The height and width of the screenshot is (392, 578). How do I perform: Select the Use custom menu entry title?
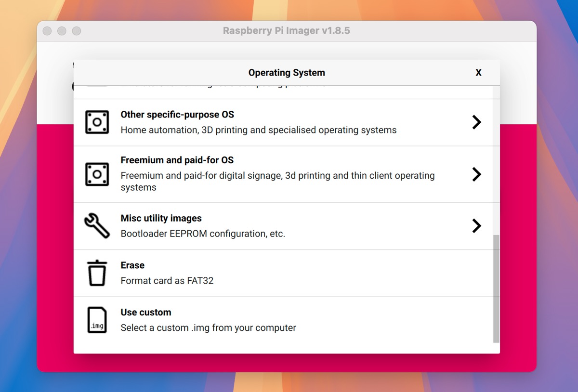(x=146, y=312)
